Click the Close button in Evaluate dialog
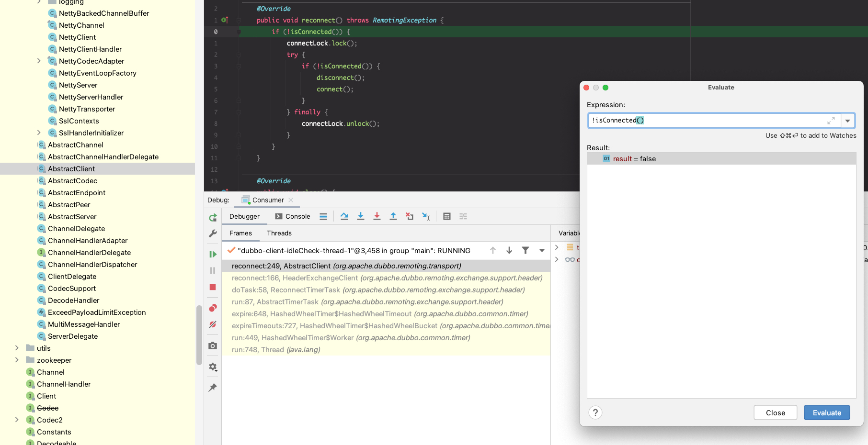This screenshot has height=445, width=868. pos(775,412)
